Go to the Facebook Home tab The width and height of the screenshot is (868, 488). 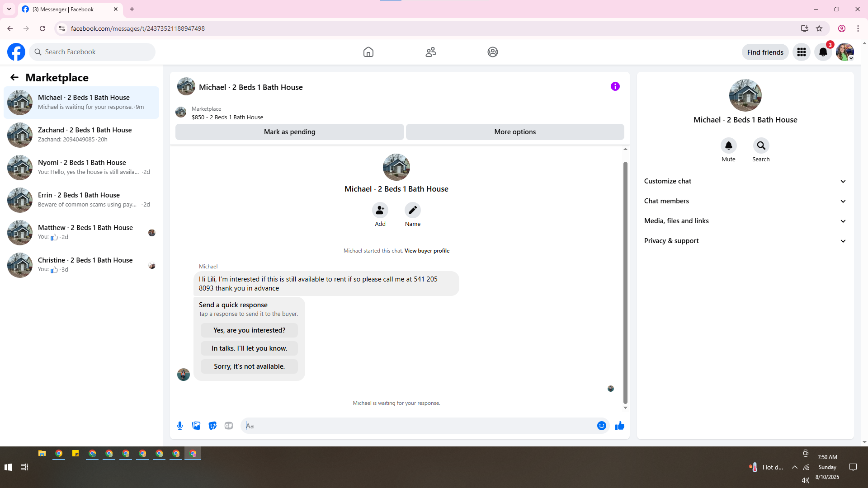pyautogui.click(x=368, y=52)
